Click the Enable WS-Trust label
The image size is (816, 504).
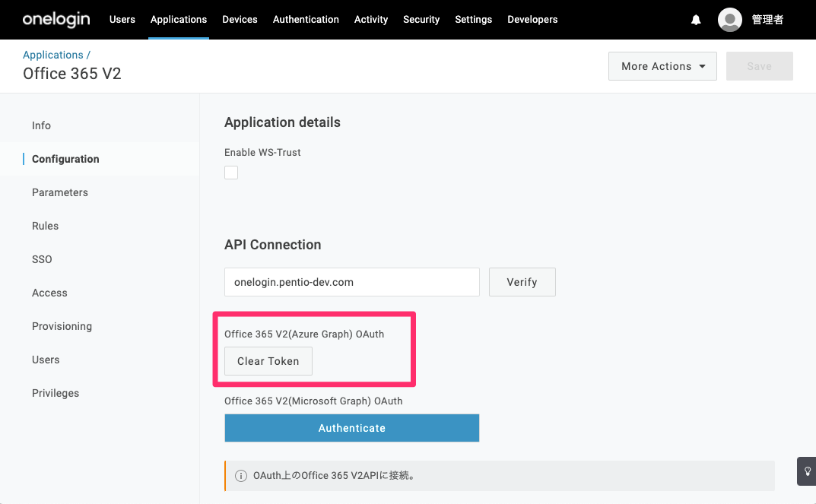[x=262, y=152]
